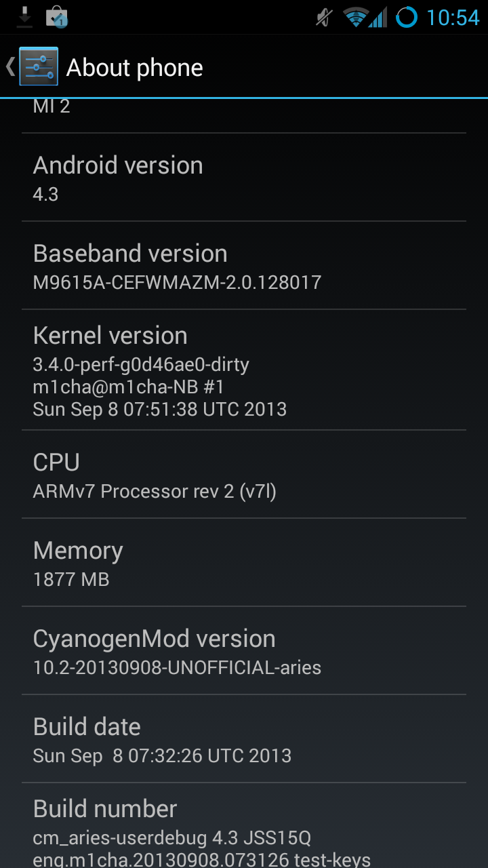Tap the download arrow notification icon
Viewport: 488px width, 868px height.
click(24, 16)
